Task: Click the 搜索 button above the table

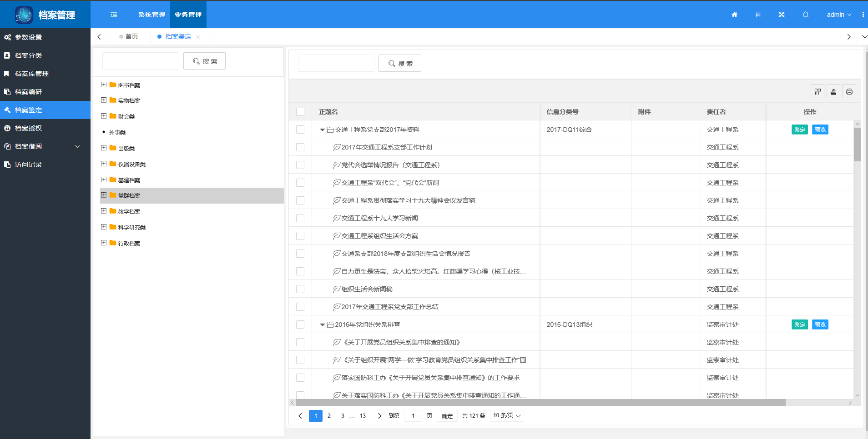Action: pyautogui.click(x=399, y=63)
